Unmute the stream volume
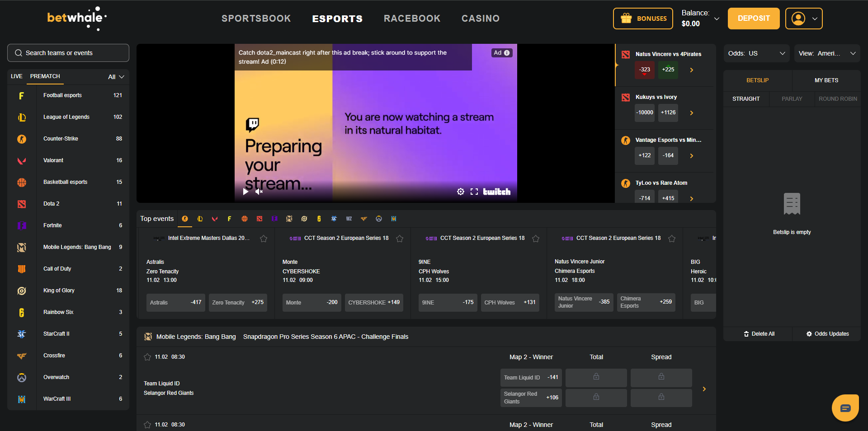The width and height of the screenshot is (868, 431). pyautogui.click(x=259, y=192)
